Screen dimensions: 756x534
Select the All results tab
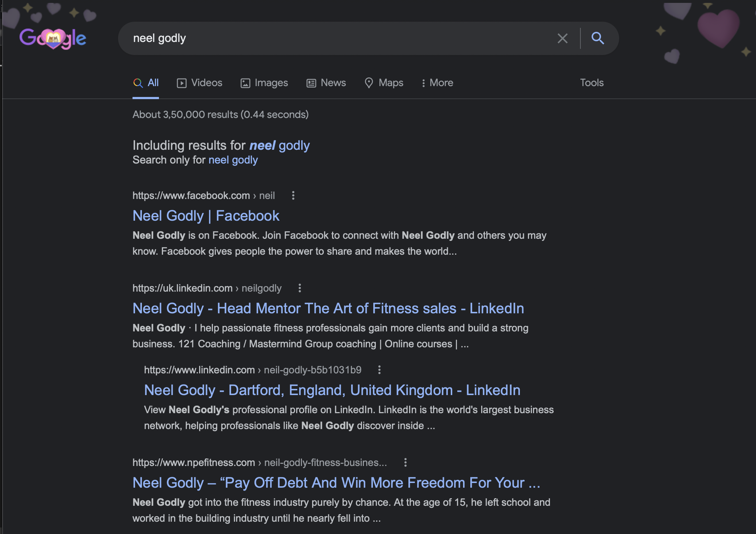146,83
